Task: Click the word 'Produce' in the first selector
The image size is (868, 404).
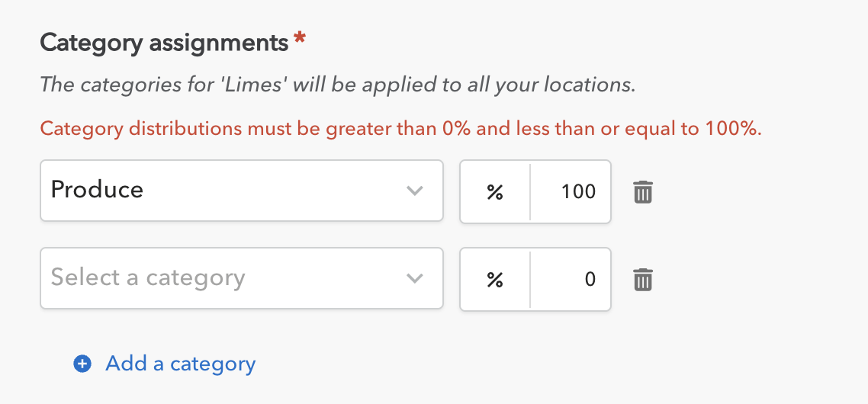Action: (97, 190)
